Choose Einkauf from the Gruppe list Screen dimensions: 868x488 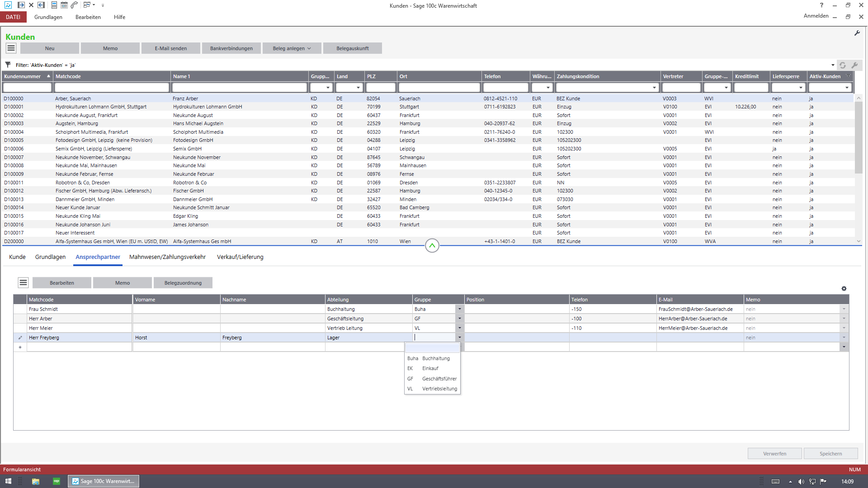pyautogui.click(x=430, y=369)
